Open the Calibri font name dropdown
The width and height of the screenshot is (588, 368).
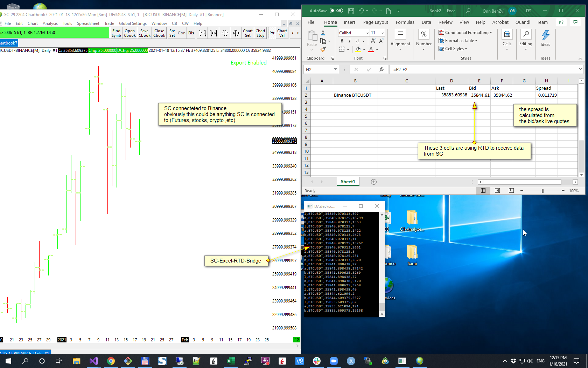[367, 33]
